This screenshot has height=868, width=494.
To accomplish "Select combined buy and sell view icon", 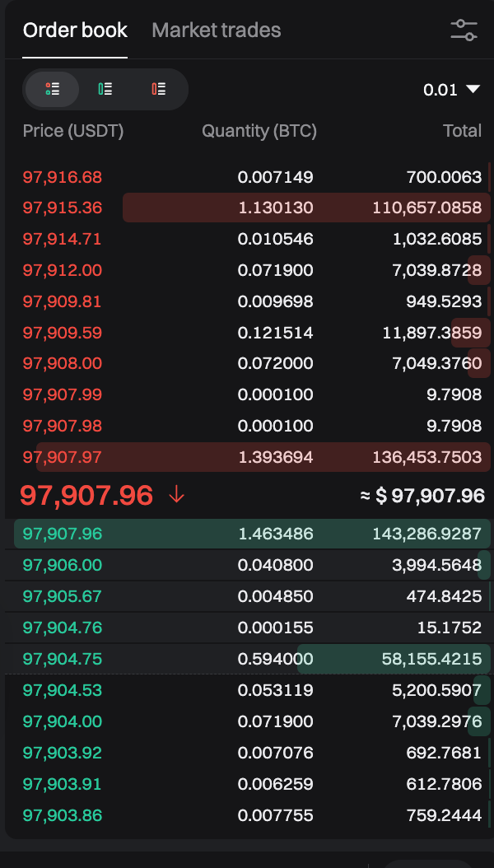I will [53, 89].
